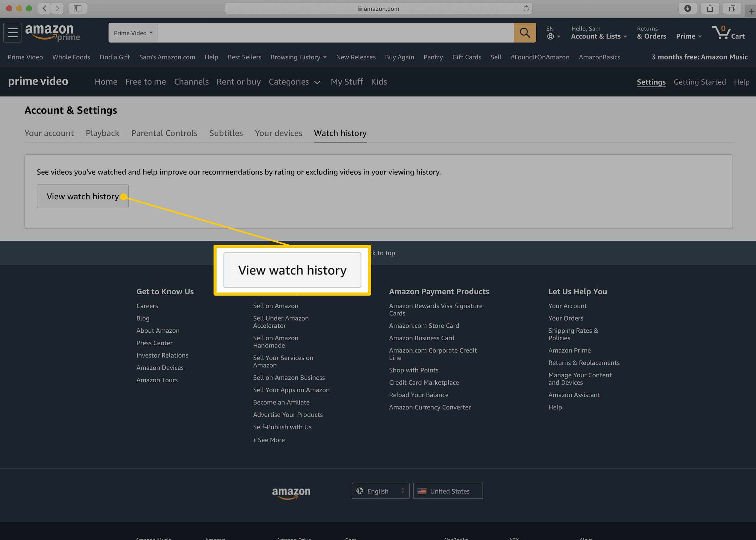Click the share icon in macOS toolbar
Viewport: 756px width, 540px height.
pos(710,8)
